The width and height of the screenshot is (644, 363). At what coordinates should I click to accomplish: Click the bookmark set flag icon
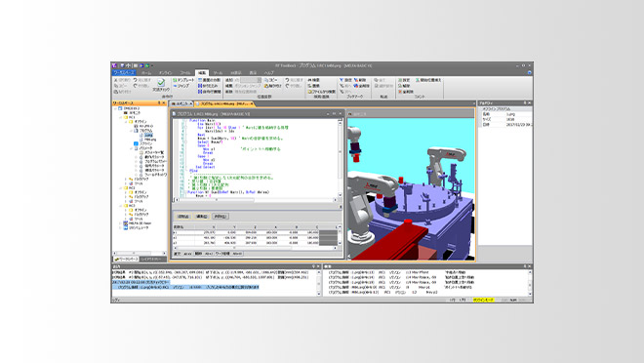[342, 80]
